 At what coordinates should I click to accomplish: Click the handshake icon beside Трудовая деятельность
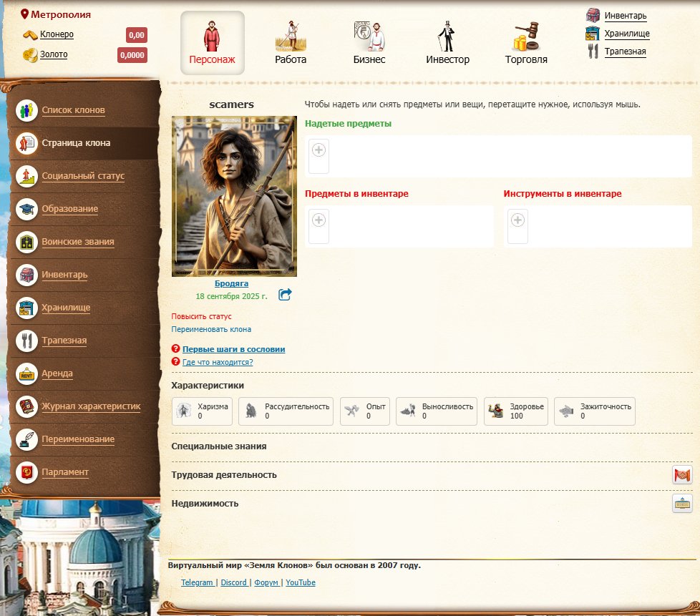click(x=682, y=475)
